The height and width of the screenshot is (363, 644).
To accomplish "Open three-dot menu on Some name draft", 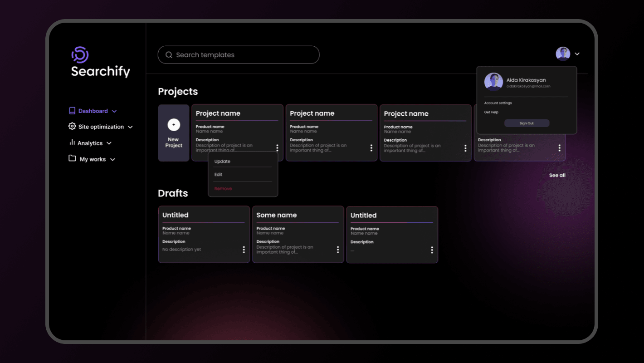I will 338,250.
